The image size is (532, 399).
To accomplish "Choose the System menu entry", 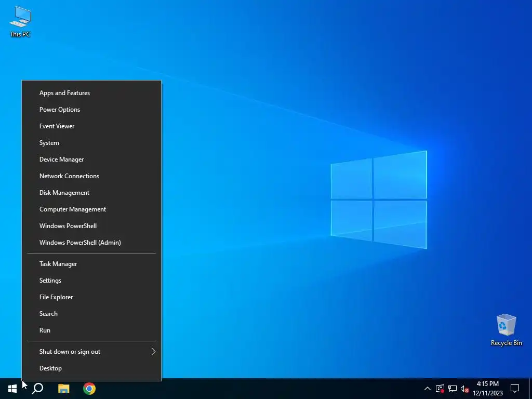I will (91, 143).
